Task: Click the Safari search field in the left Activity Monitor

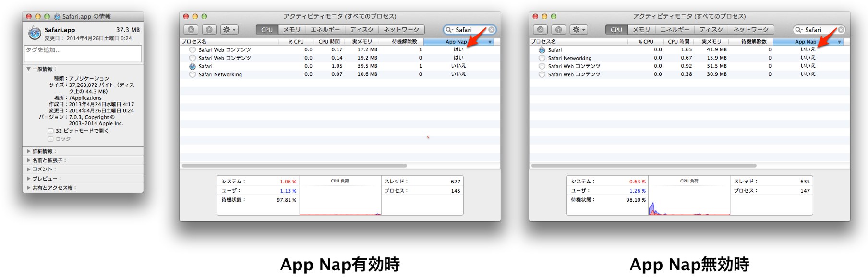Action: 470,30
